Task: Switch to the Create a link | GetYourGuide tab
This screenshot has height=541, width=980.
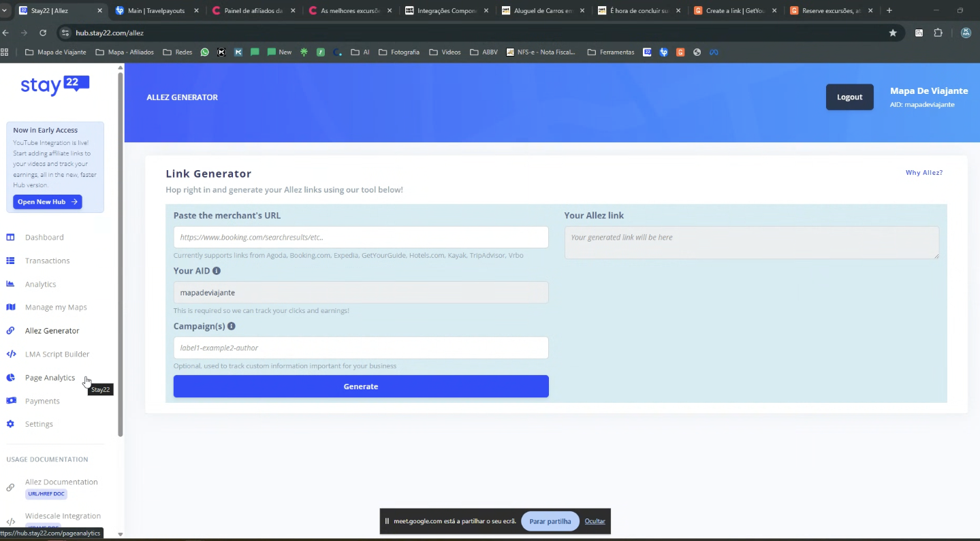Action: pyautogui.click(x=736, y=11)
